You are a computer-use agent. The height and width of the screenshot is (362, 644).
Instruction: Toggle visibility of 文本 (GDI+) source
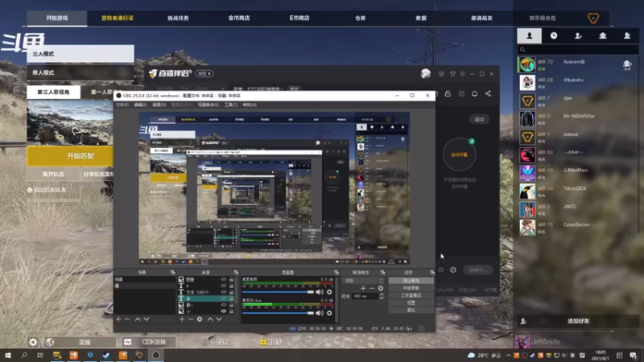point(224,292)
